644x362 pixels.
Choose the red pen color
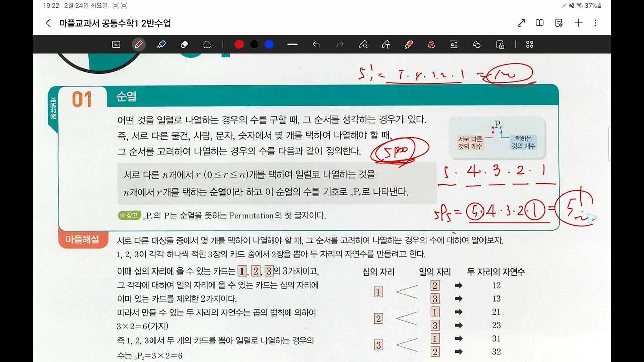pyautogui.click(x=239, y=45)
